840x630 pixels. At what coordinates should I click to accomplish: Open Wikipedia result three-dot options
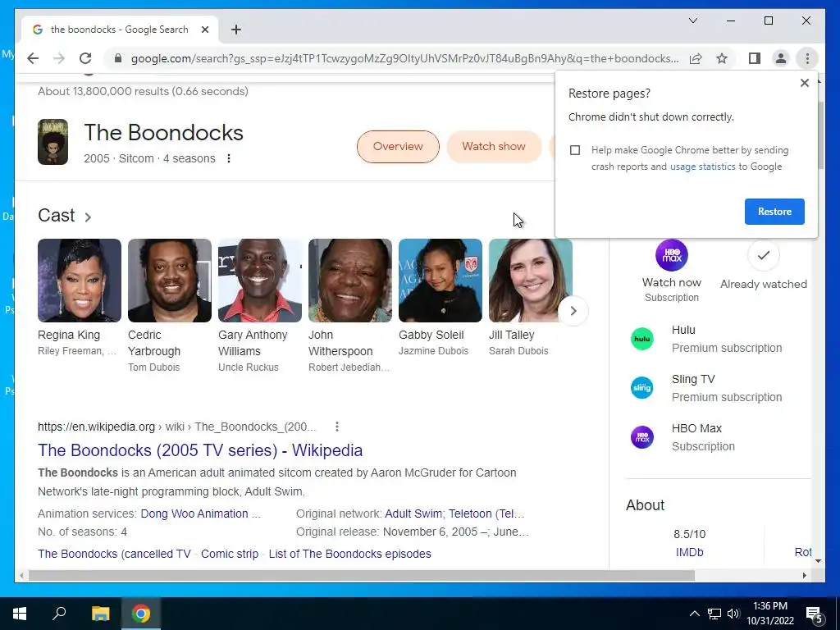coord(337,427)
